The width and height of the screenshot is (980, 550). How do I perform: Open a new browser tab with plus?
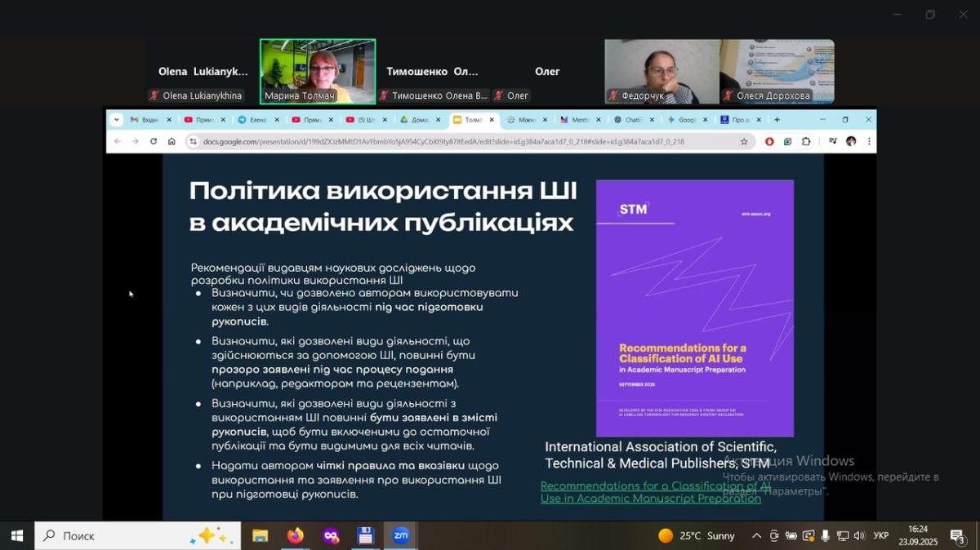click(x=777, y=120)
